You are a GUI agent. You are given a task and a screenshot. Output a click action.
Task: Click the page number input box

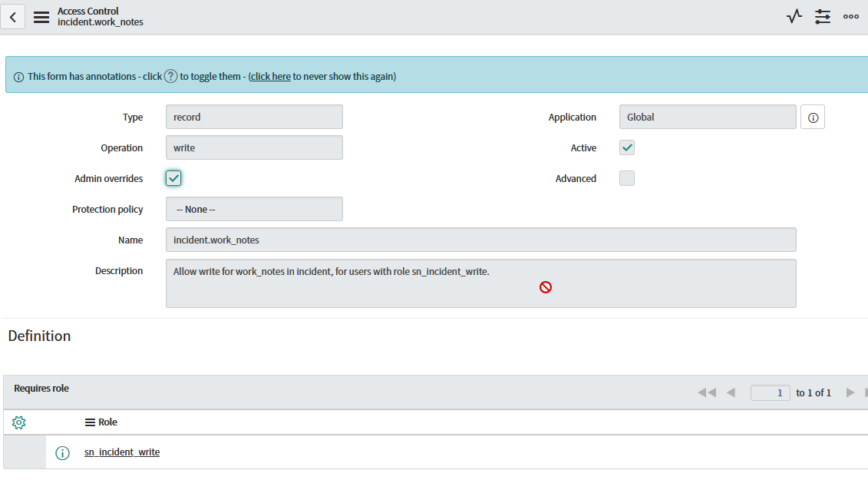pyautogui.click(x=770, y=393)
